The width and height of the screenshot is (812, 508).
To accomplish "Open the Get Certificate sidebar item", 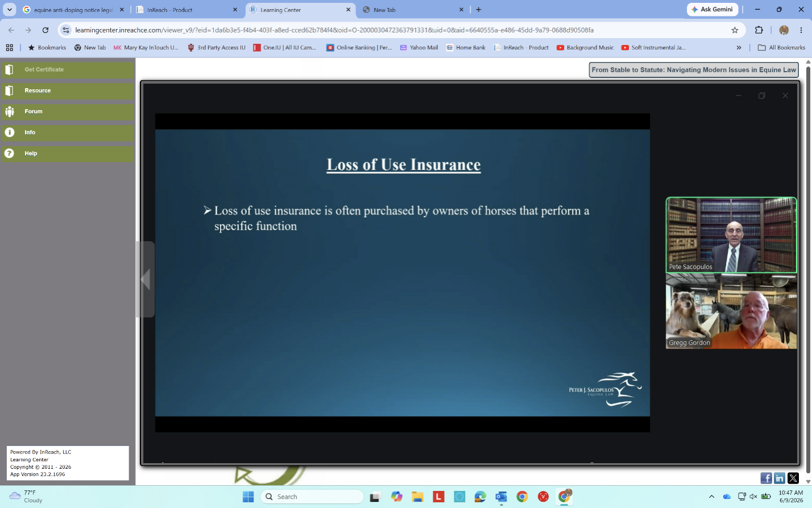I will point(68,69).
